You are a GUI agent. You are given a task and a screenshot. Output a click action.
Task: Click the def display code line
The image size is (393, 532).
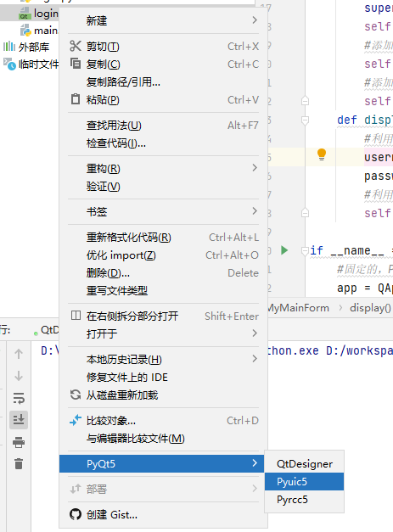(x=365, y=120)
